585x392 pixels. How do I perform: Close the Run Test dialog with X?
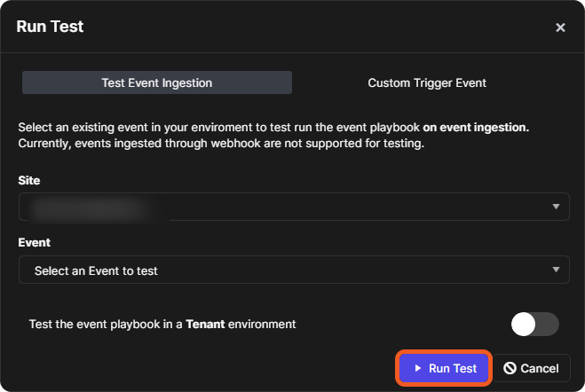point(560,27)
